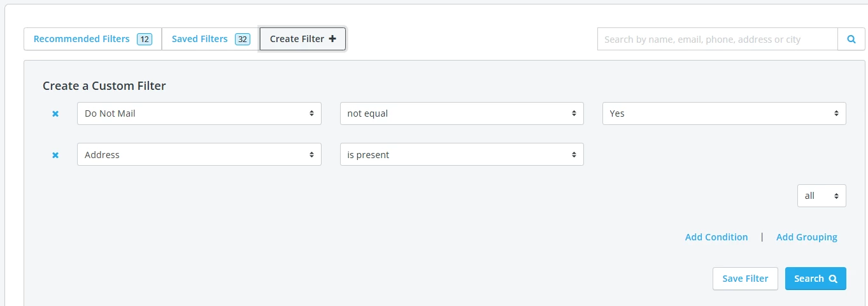868x306 pixels.
Task: Click the plus icon on Create Filter
Action: (x=332, y=39)
